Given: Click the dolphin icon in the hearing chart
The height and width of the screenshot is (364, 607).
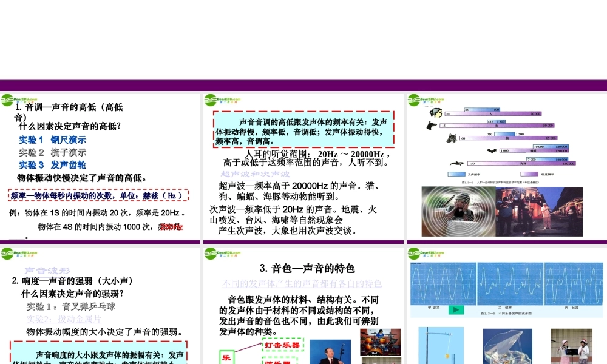Looking at the screenshot, I should coord(457,164).
